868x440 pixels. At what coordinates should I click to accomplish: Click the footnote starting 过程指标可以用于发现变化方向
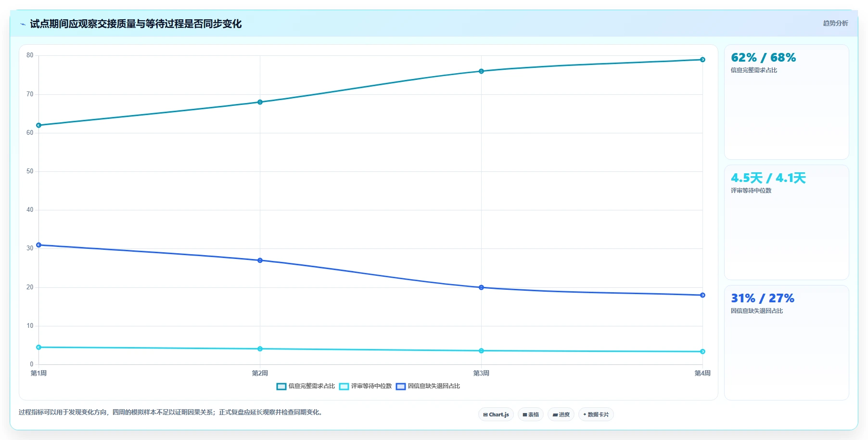pyautogui.click(x=170, y=412)
